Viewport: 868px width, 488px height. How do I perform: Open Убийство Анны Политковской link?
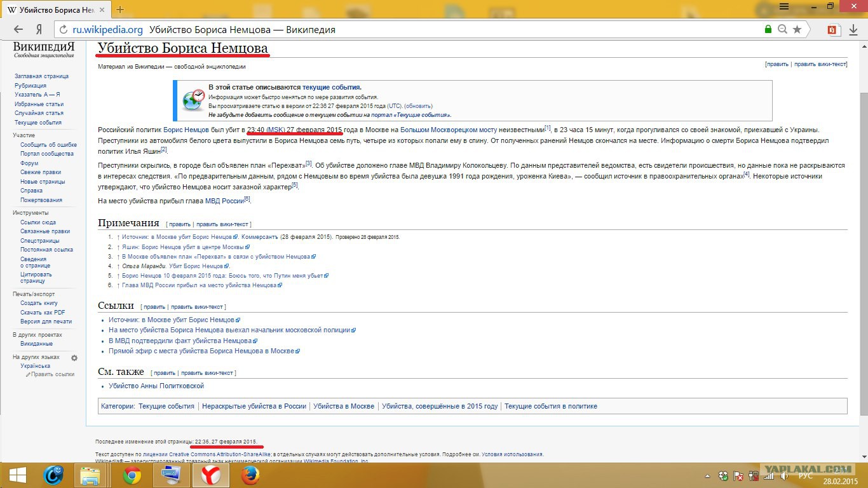[156, 386]
